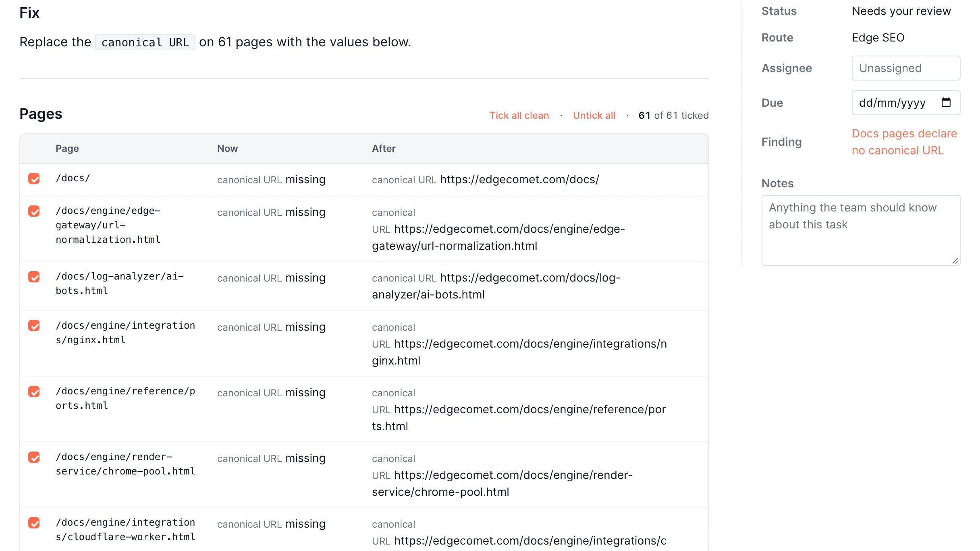The image size is (980, 551).
Task: Click the Needs your review status value
Action: (901, 11)
